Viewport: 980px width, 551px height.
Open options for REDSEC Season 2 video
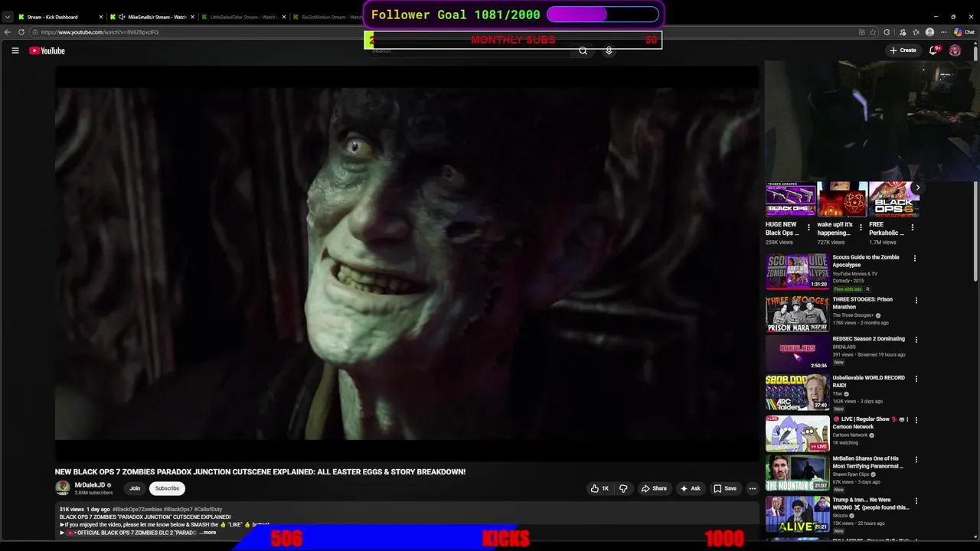click(916, 340)
